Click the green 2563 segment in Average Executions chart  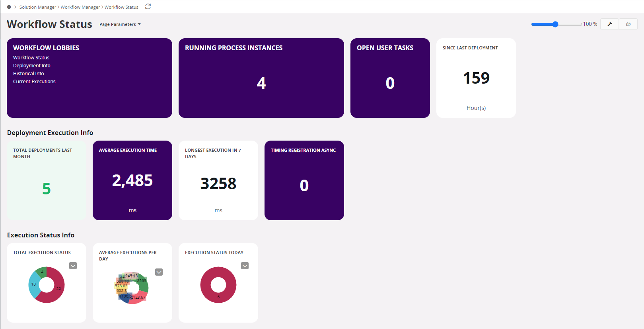[x=142, y=281]
